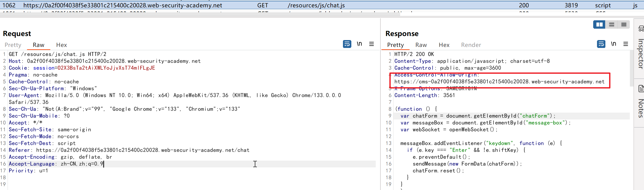
Task: Switch Request view to Pretty tab
Action: [13, 45]
